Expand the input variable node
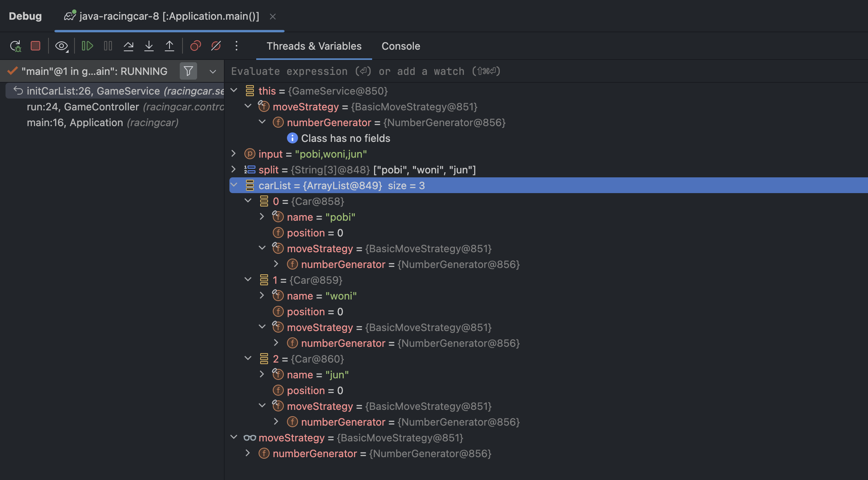 [233, 154]
